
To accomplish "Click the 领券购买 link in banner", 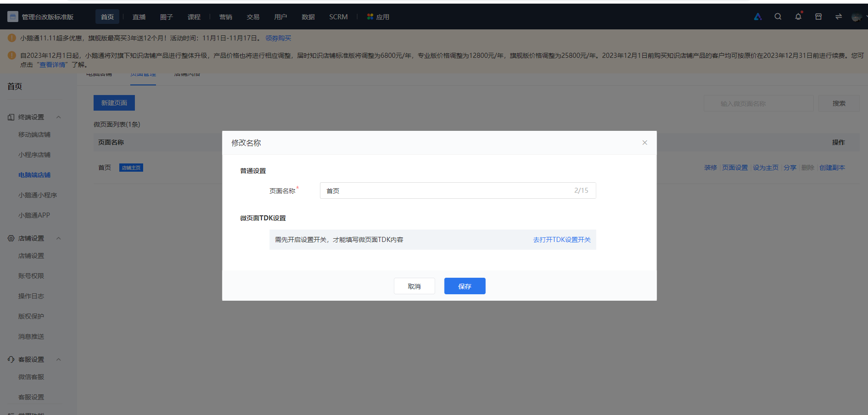I will 278,38.
